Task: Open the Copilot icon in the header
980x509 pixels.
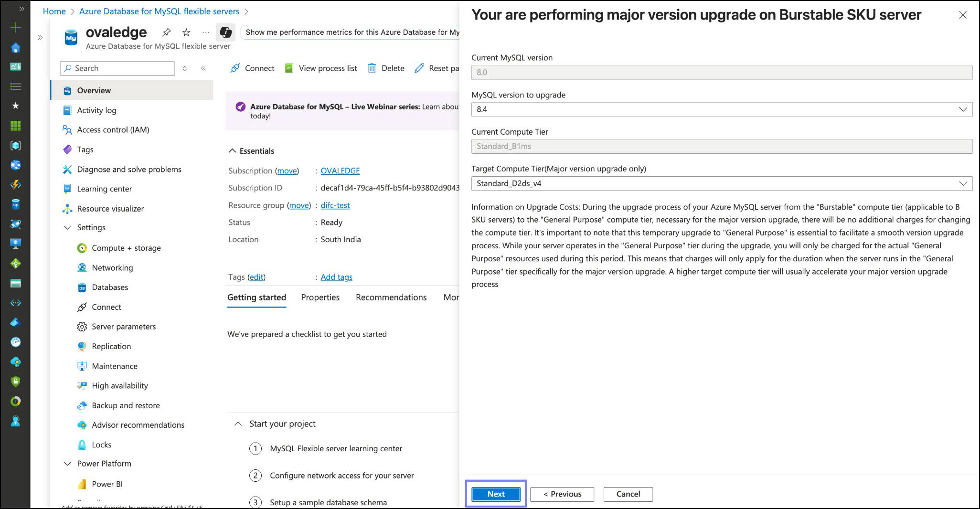Action: click(x=225, y=32)
